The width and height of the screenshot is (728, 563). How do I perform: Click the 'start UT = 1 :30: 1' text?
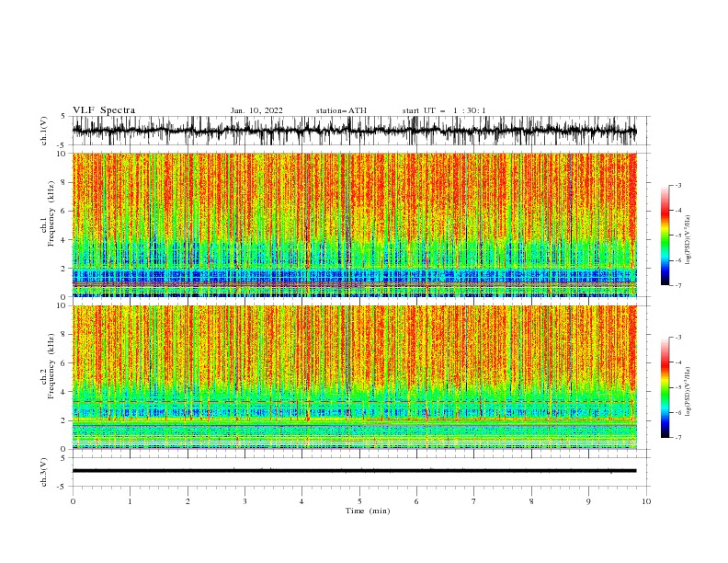(x=444, y=110)
